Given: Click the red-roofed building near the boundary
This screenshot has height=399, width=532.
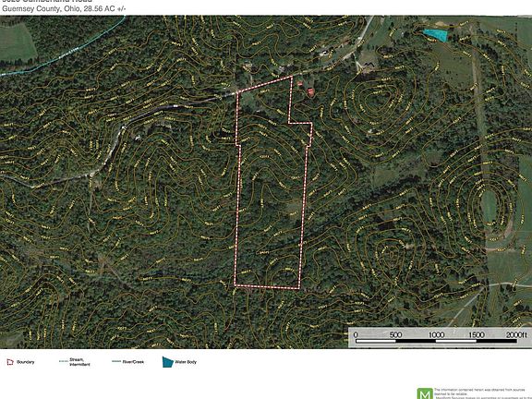Looking at the screenshot, I should [x=310, y=91].
